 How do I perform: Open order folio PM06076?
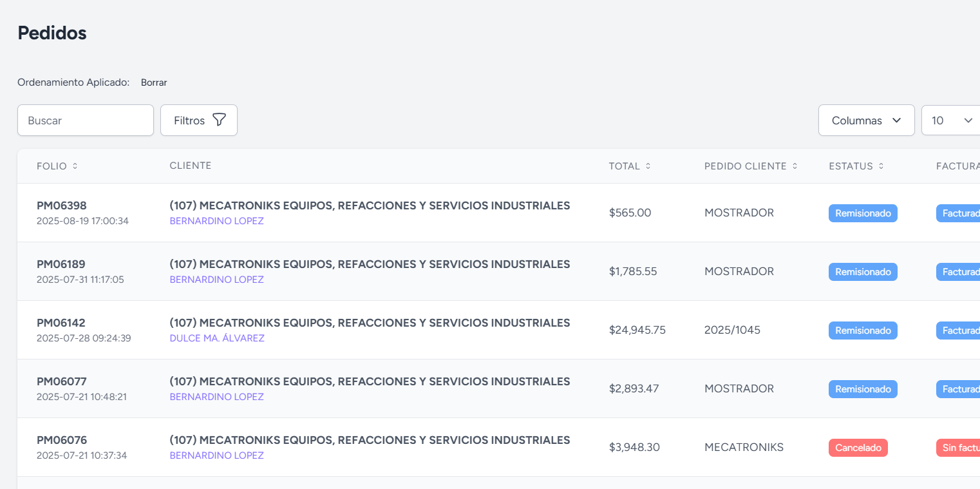pos(62,440)
